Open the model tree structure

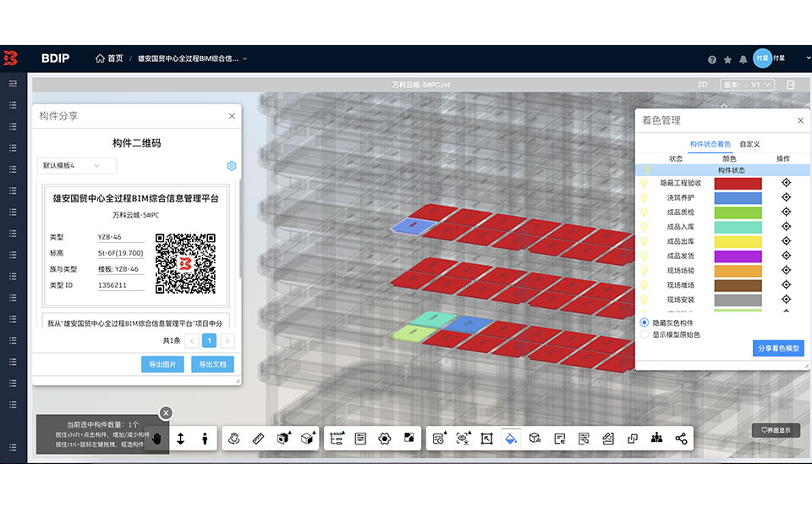337,439
